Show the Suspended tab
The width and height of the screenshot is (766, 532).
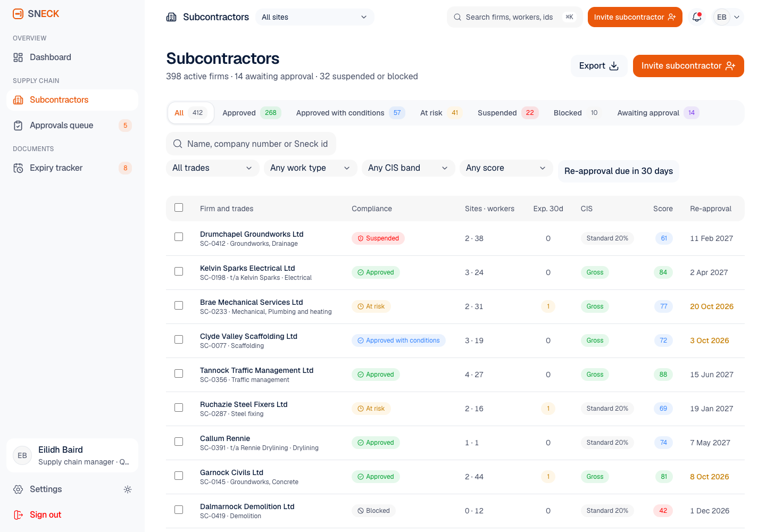pyautogui.click(x=508, y=113)
